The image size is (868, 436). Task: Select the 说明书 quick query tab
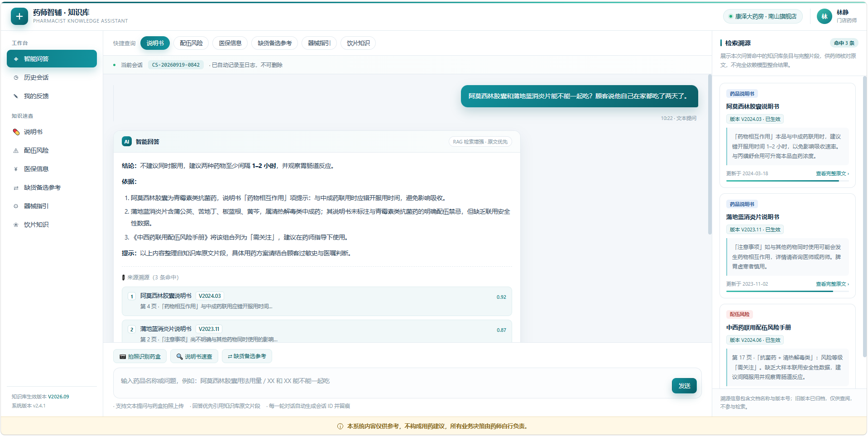point(155,43)
